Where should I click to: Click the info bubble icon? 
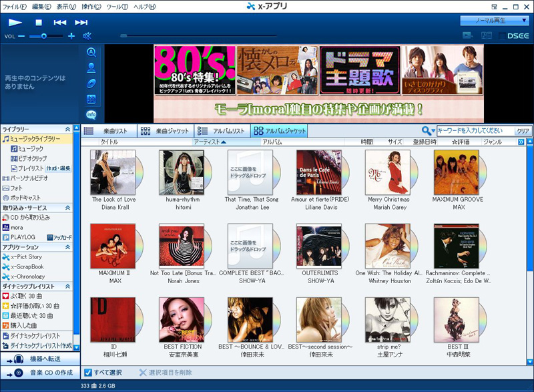point(91,115)
